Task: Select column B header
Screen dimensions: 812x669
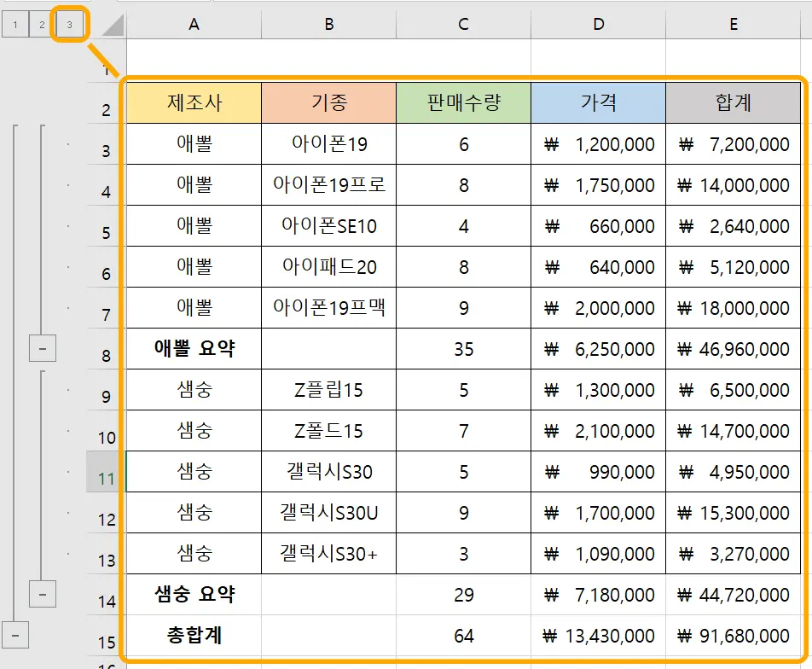Action: [x=329, y=25]
